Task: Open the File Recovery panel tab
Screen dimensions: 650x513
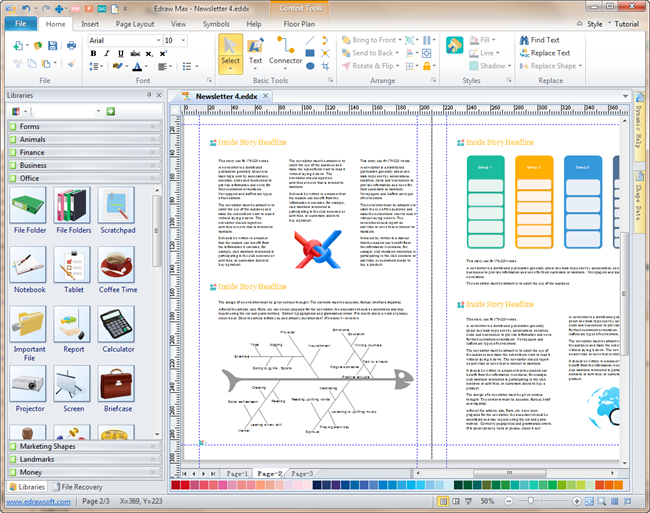Action: [x=81, y=486]
